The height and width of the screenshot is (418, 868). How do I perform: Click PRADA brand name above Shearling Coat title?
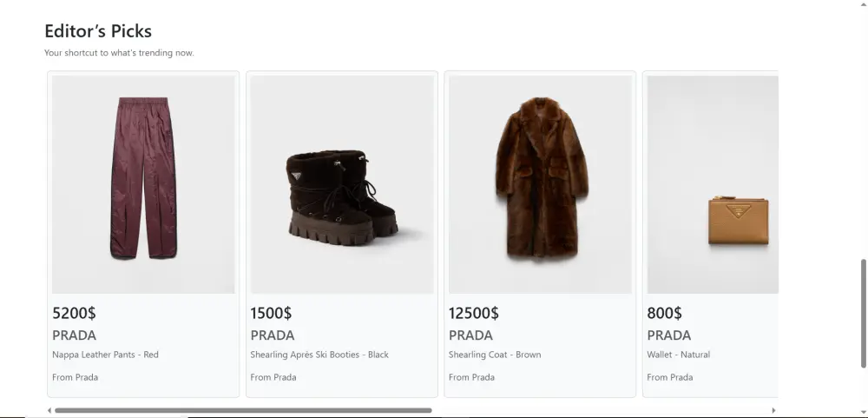coord(470,335)
